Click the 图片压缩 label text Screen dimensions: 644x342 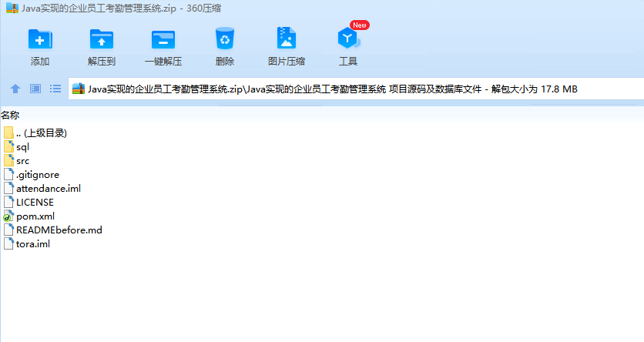(x=287, y=62)
